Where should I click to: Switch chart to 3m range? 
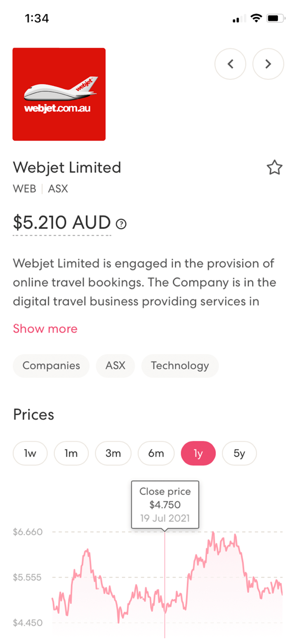pyautogui.click(x=113, y=453)
